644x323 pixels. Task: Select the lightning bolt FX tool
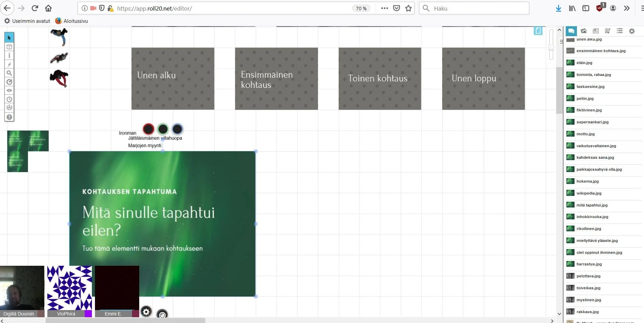click(x=9, y=64)
